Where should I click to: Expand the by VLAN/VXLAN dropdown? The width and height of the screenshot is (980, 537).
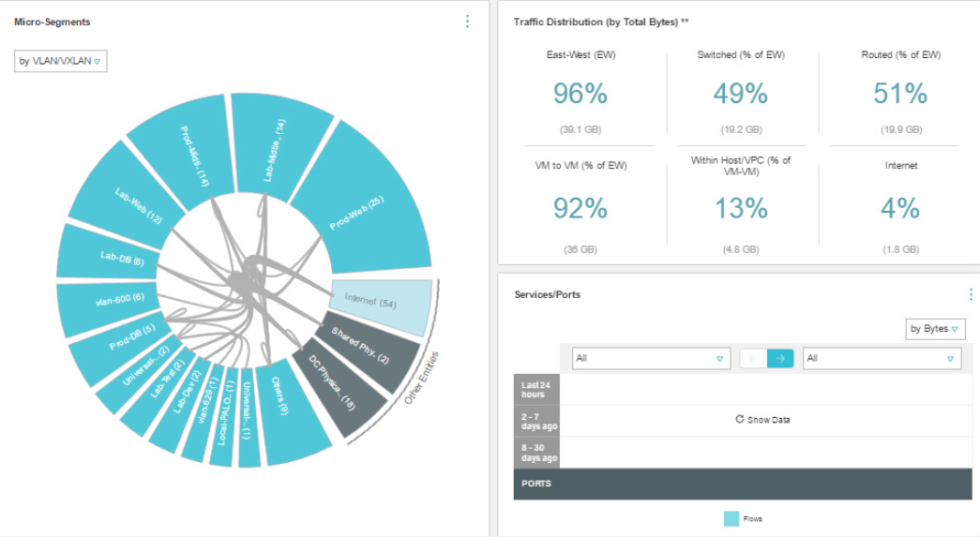point(61,61)
